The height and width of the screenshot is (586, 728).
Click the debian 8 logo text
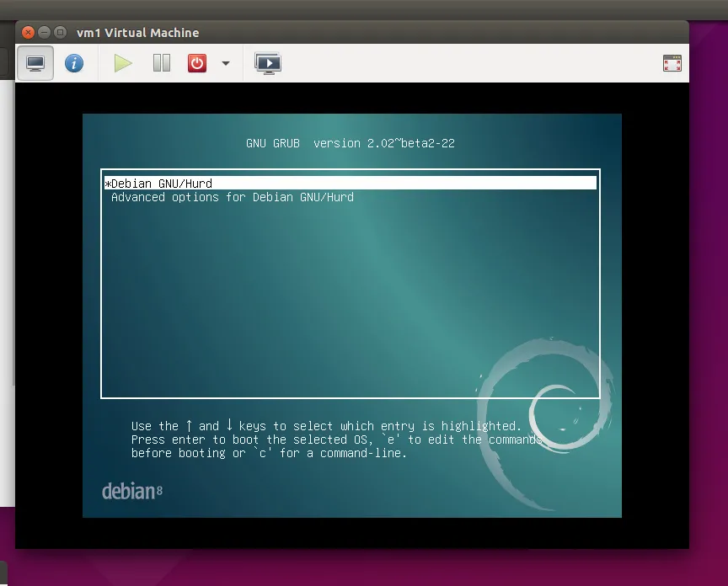click(131, 491)
